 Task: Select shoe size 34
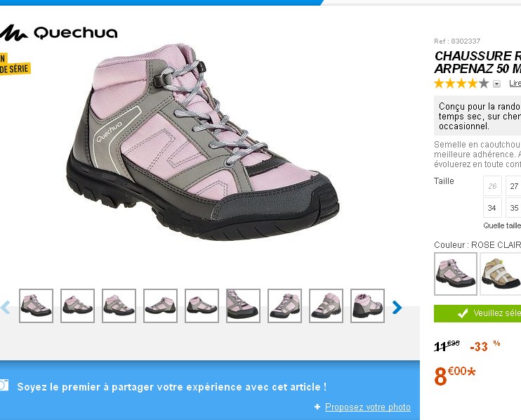492,208
